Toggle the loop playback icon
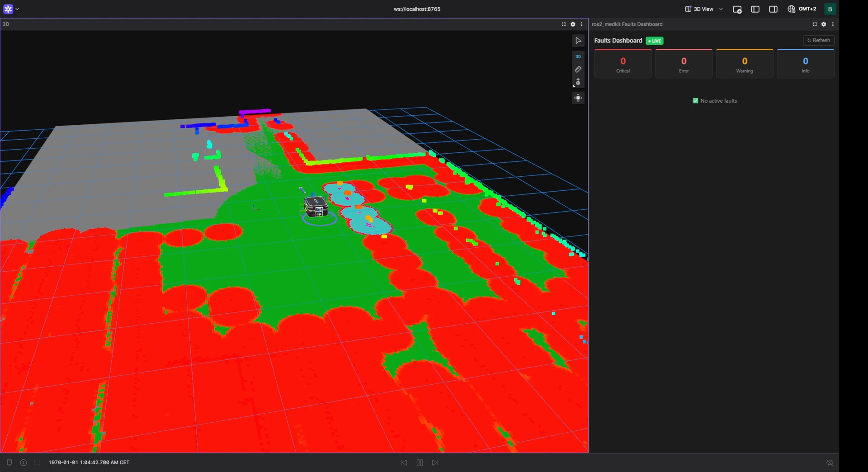 [830, 463]
